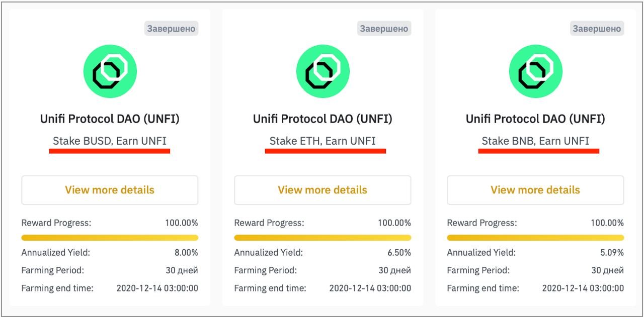Open View more details for BNB staking
Image resolution: width=644 pixels, height=317 pixels.
535,190
